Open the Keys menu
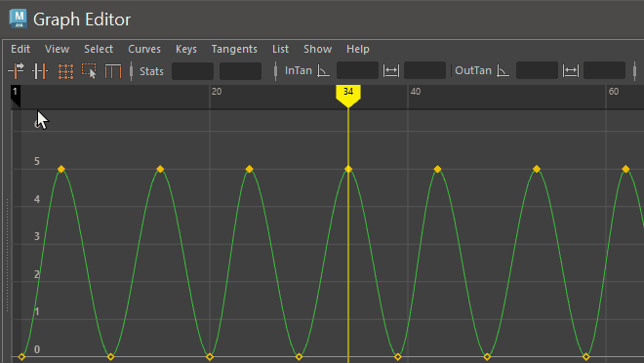 coord(186,49)
